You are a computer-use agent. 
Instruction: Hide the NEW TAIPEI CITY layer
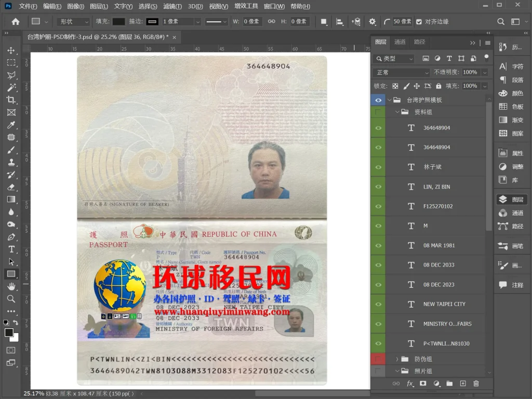(x=378, y=304)
